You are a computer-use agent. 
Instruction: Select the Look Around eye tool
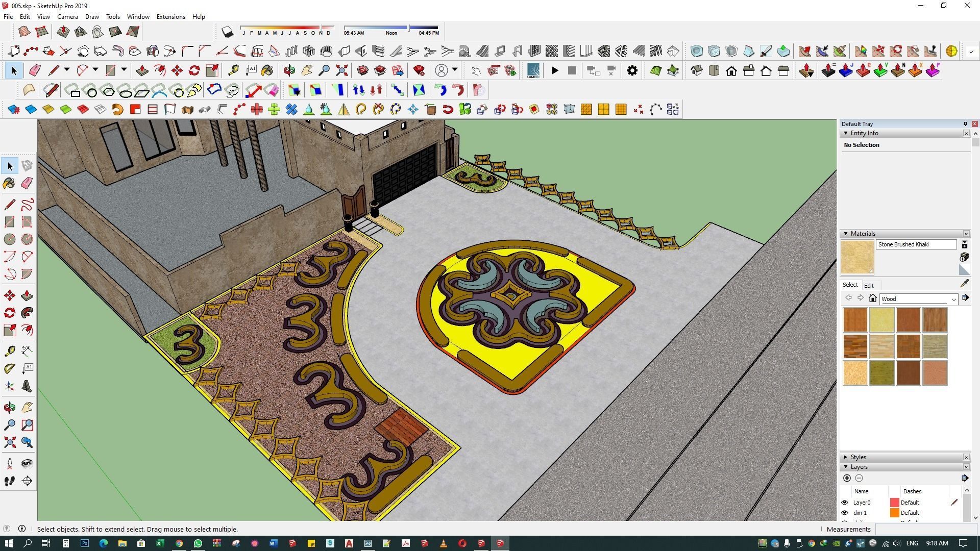(27, 463)
